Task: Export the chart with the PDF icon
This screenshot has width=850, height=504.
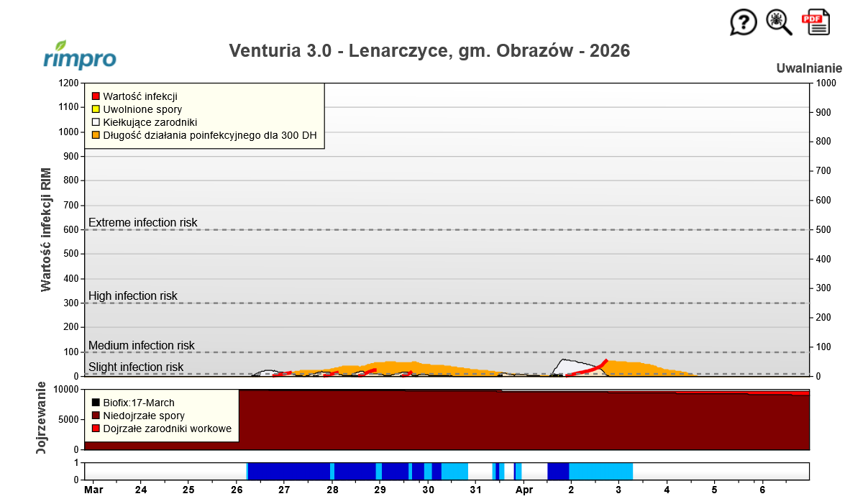Action: 815,22
